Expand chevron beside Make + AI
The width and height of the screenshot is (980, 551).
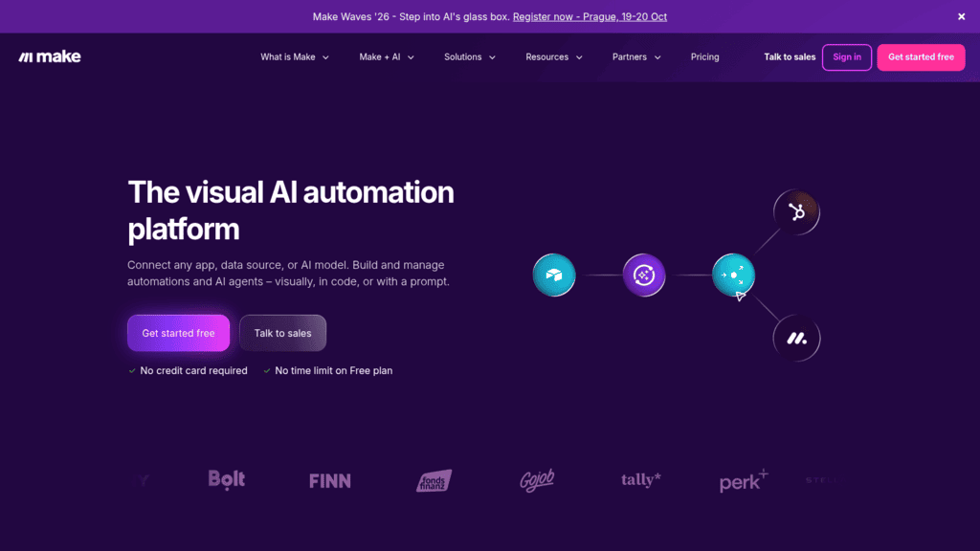pos(411,57)
